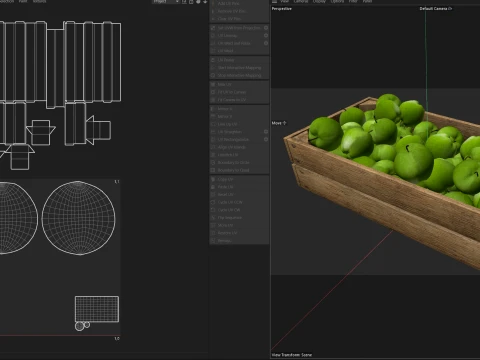Apply Mirror X to UVs
The height and width of the screenshot is (360, 480).
tap(239, 109)
